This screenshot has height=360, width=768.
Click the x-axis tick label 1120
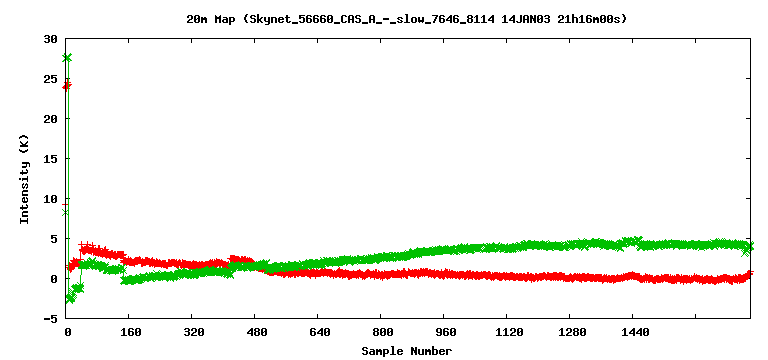click(510, 333)
